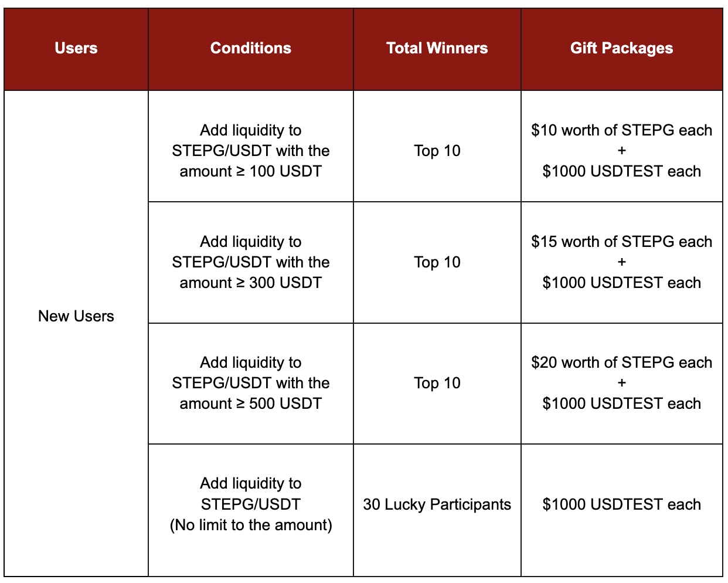728x583 pixels.
Task: Click the Total Winners column header
Action: point(437,48)
